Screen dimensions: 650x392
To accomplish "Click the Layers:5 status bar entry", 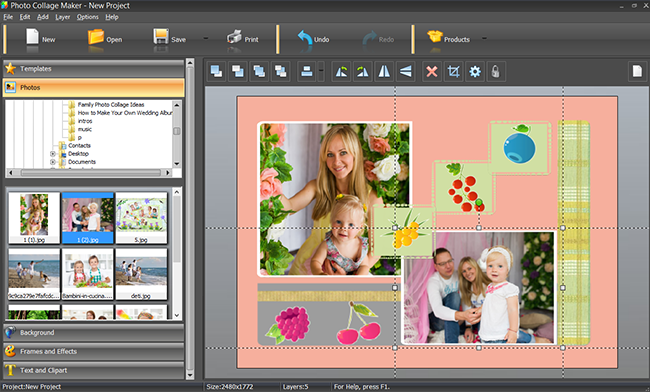I will pos(296,387).
